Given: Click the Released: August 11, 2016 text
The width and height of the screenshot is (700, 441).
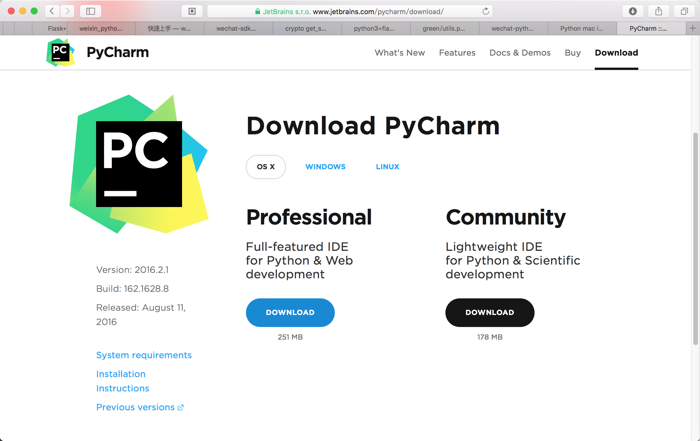Looking at the screenshot, I should pyautogui.click(x=141, y=315).
